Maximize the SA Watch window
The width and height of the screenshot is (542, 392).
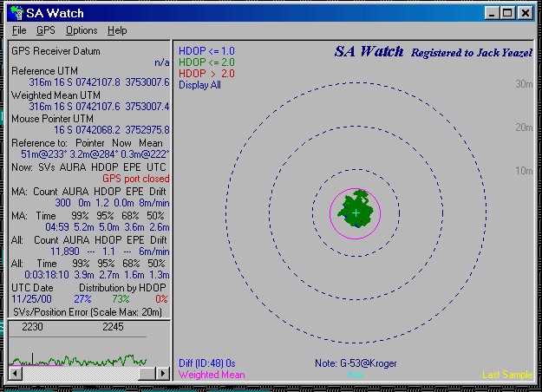coord(509,13)
